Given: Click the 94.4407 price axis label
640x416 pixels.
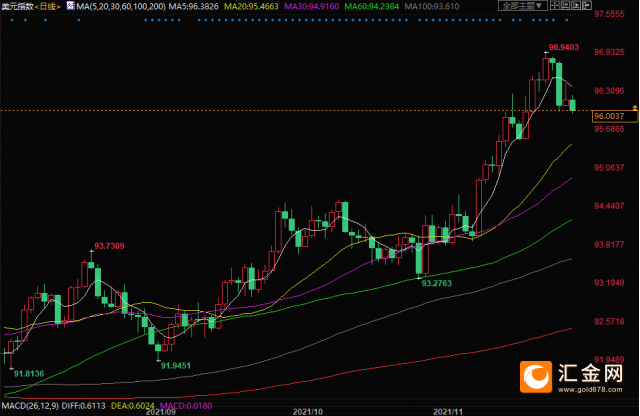Looking at the screenshot, I should (609, 206).
